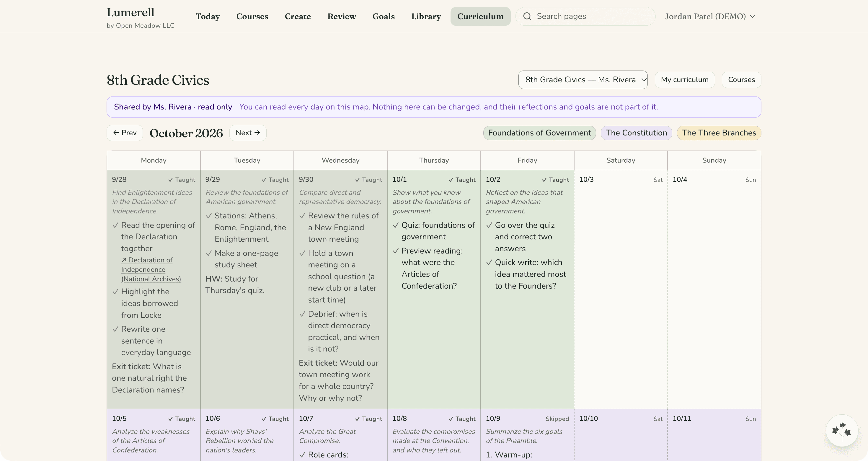Click the Lumerell logo title

(x=130, y=12)
